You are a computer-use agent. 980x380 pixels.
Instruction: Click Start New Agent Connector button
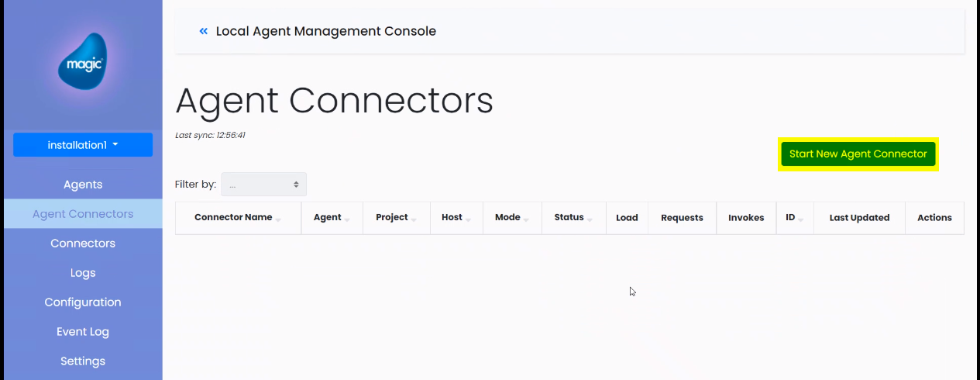(858, 154)
